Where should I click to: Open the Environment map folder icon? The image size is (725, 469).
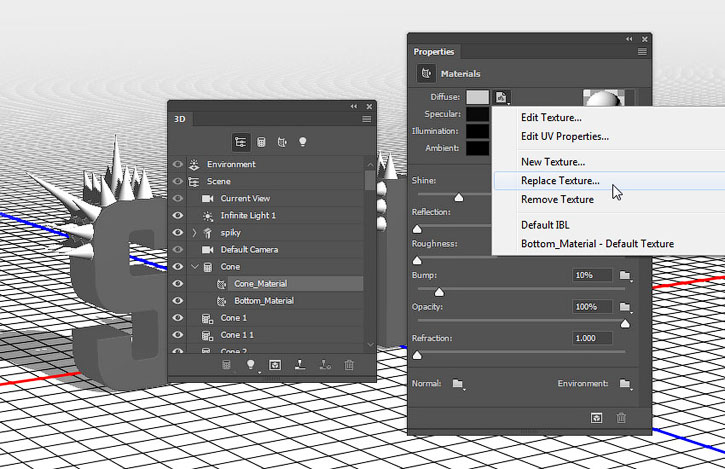pyautogui.click(x=626, y=383)
